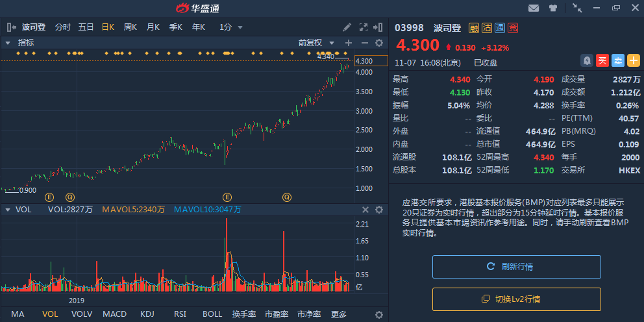Open the 1分 minute interval dropdown

pos(231,27)
